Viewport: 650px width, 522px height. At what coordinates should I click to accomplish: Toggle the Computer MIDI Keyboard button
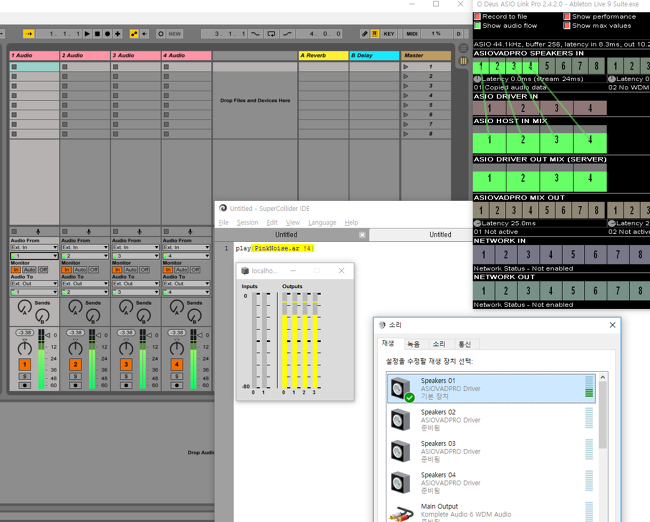point(375,34)
